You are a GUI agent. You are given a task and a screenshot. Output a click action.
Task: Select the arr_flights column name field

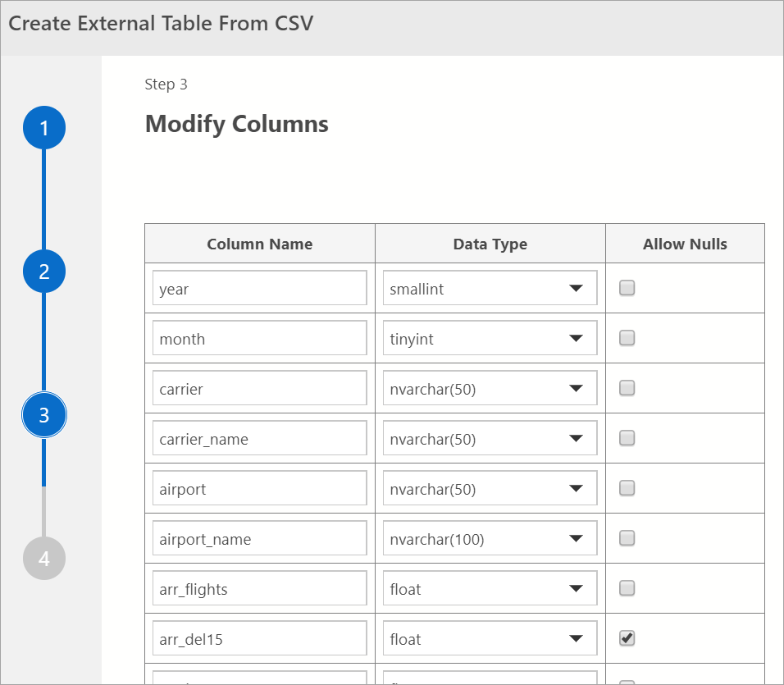coord(259,588)
